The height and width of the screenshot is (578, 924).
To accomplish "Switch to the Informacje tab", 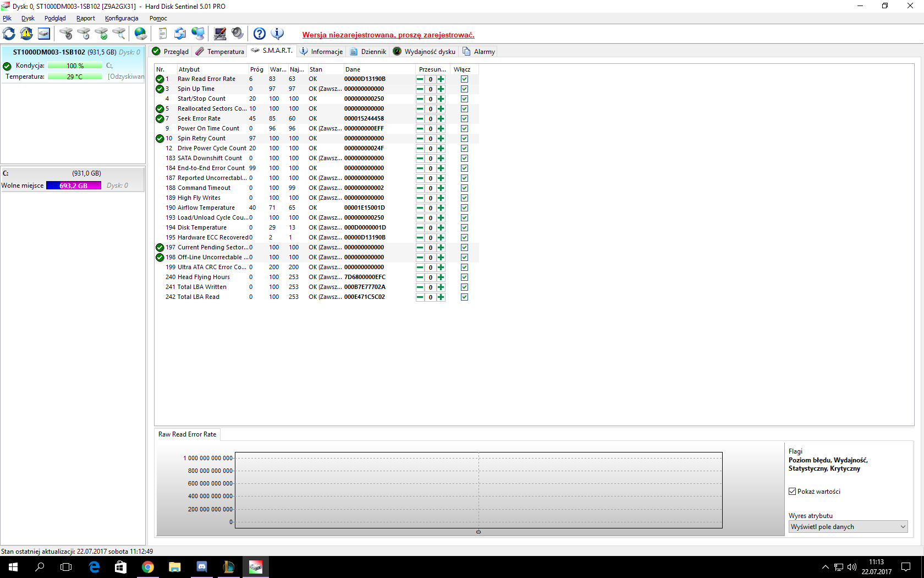I will click(321, 52).
